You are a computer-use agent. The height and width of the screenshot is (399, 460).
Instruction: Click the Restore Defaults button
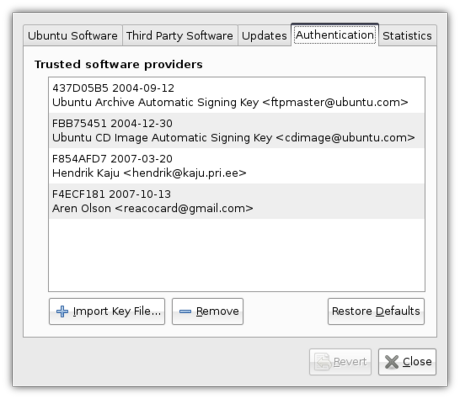[x=376, y=311]
